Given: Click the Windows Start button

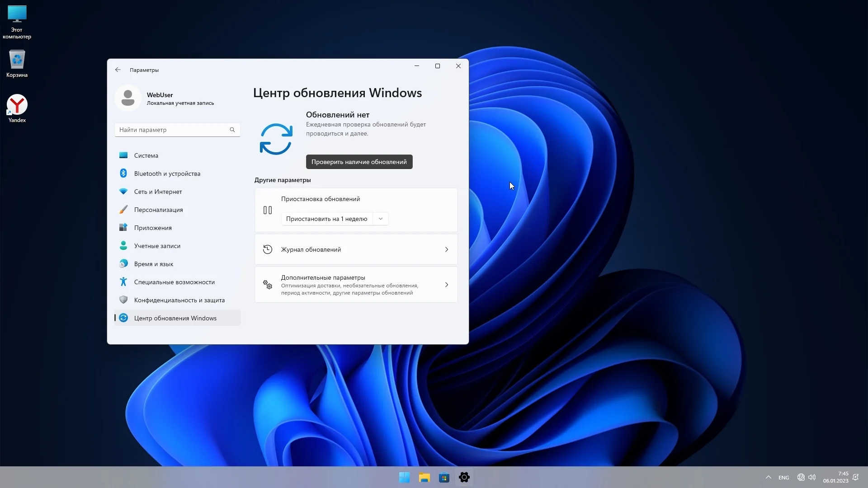Looking at the screenshot, I should 404,477.
